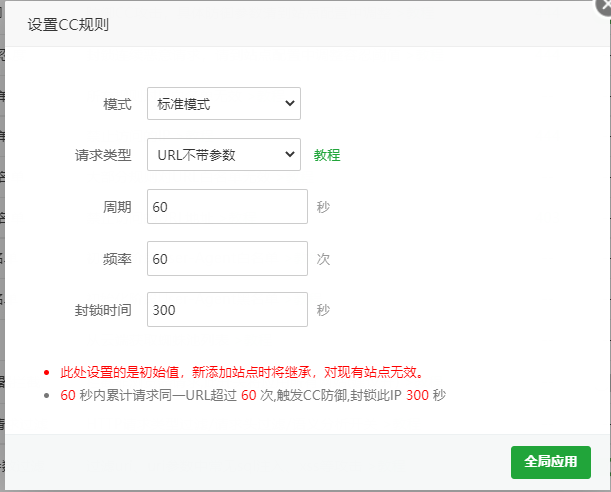Close the 设置CC规则 dialog
The width and height of the screenshot is (611, 492).
[x=604, y=6]
